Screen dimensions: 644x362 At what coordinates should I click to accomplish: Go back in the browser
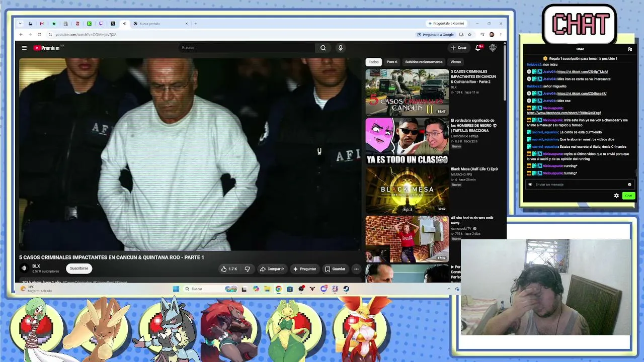tap(21, 35)
